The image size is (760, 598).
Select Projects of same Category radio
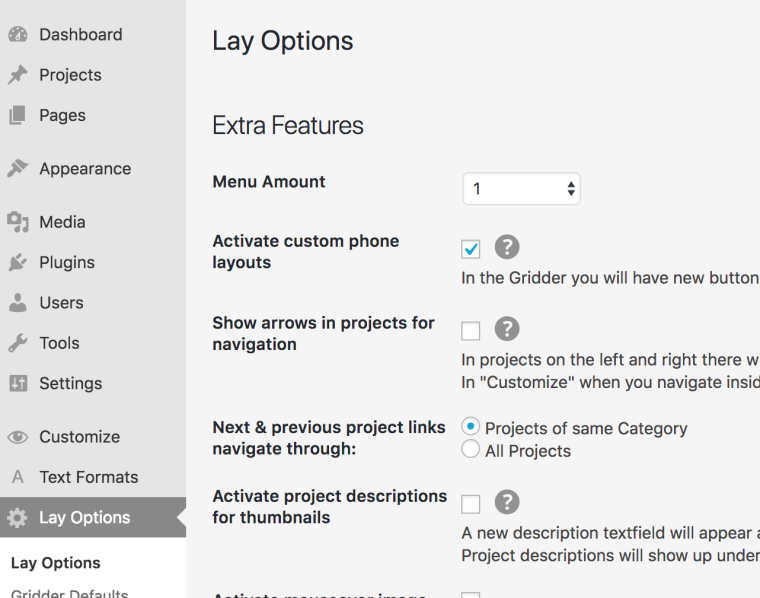471,427
